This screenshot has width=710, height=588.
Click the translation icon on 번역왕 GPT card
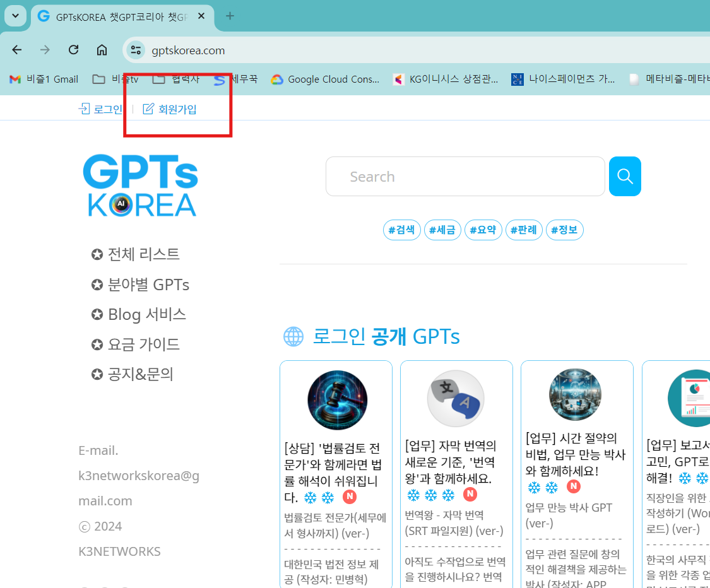tap(456, 399)
